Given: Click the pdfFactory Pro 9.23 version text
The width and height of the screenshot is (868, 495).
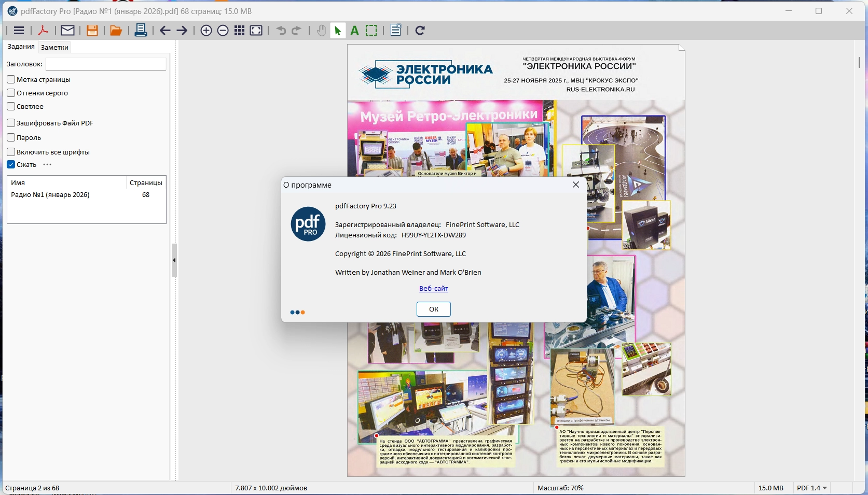Looking at the screenshot, I should 366,206.
